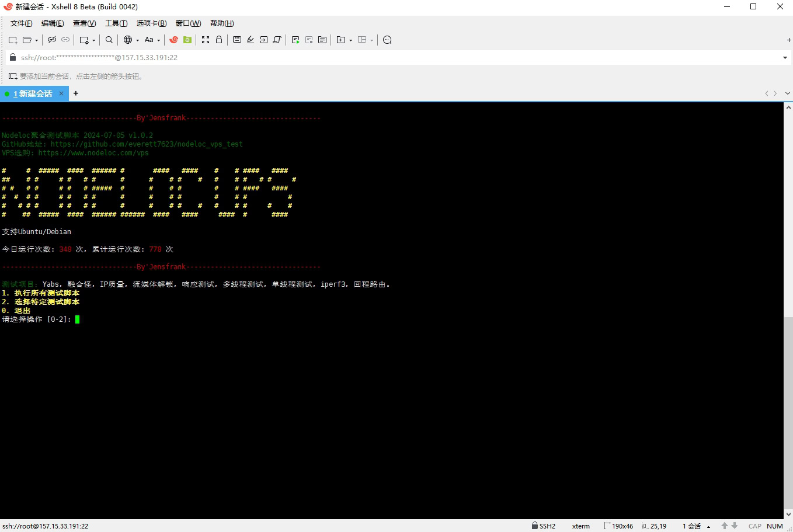Expand the Aa font dropdown arrow
Screen dimensions: 793x532
click(x=158, y=40)
